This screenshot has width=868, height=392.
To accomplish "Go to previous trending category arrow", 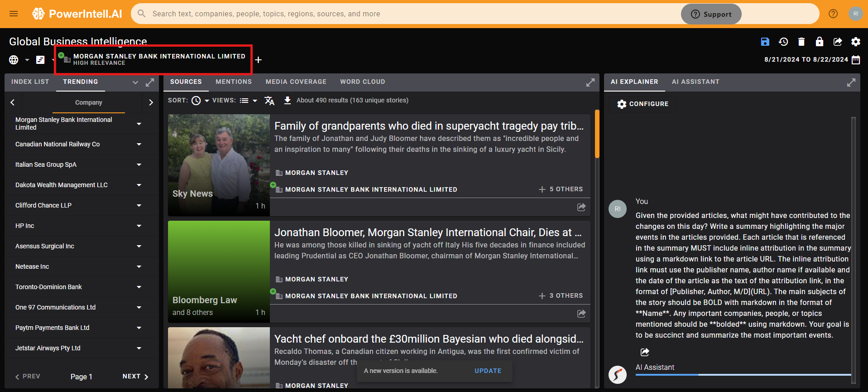I will pos(13,102).
